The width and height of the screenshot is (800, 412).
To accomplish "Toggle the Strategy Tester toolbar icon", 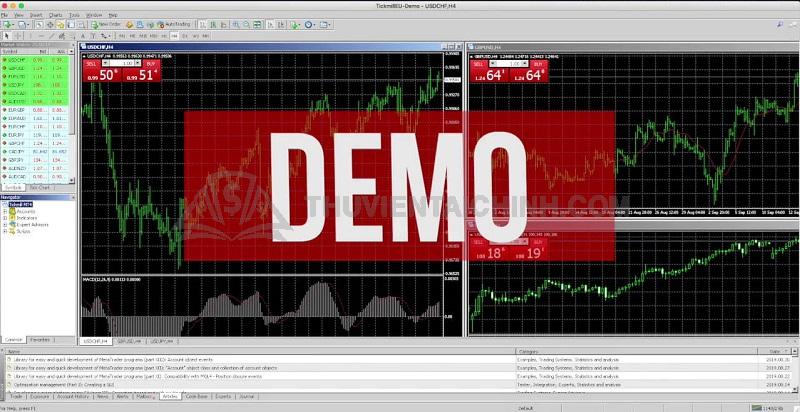I will pyautogui.click(x=81, y=24).
